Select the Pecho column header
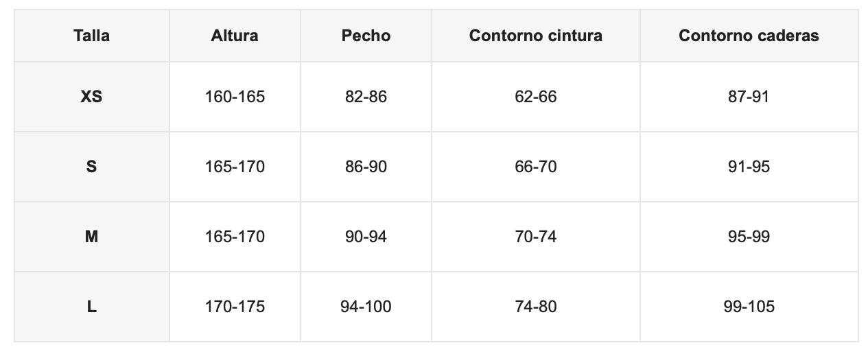This screenshot has width=868, height=354. tap(366, 36)
